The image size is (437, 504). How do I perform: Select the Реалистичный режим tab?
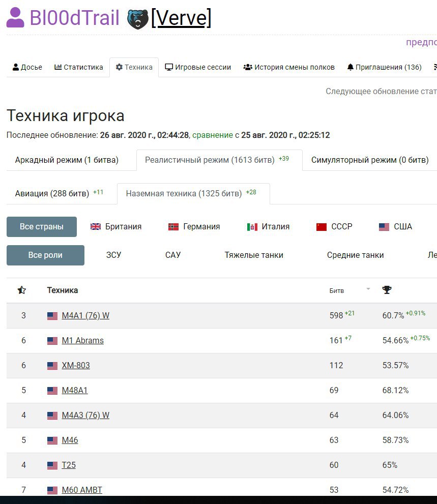click(x=219, y=160)
